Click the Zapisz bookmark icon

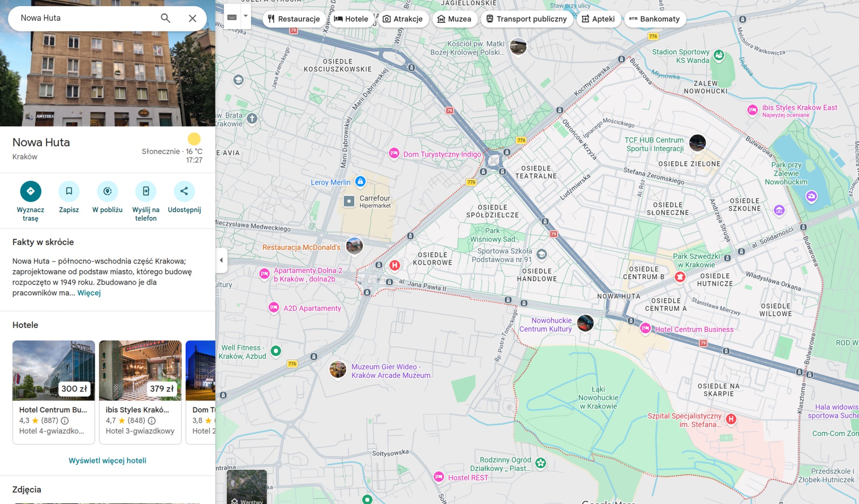click(x=69, y=191)
